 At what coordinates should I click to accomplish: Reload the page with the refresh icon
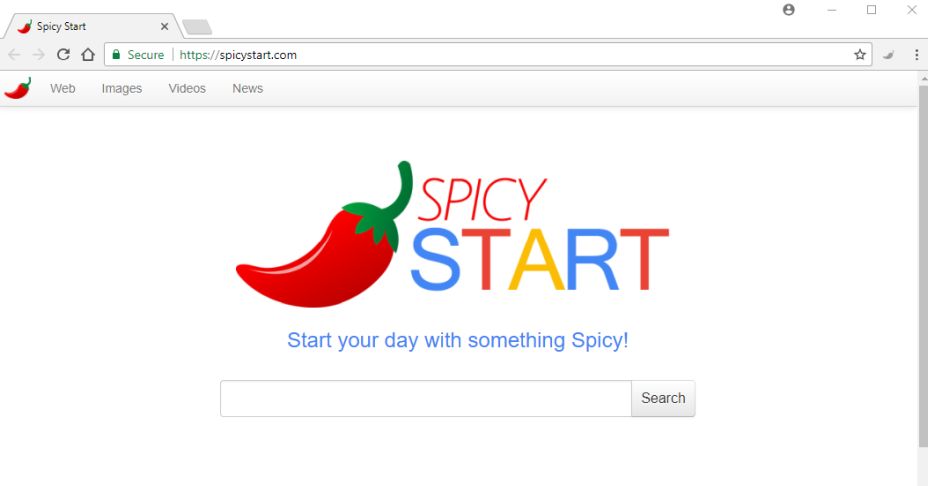(63, 55)
